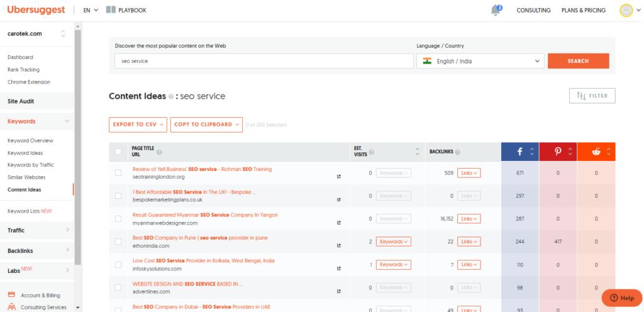Sort by Reddit shares column icon
Image resolution: width=644 pixels, height=312 pixels.
[x=596, y=152]
